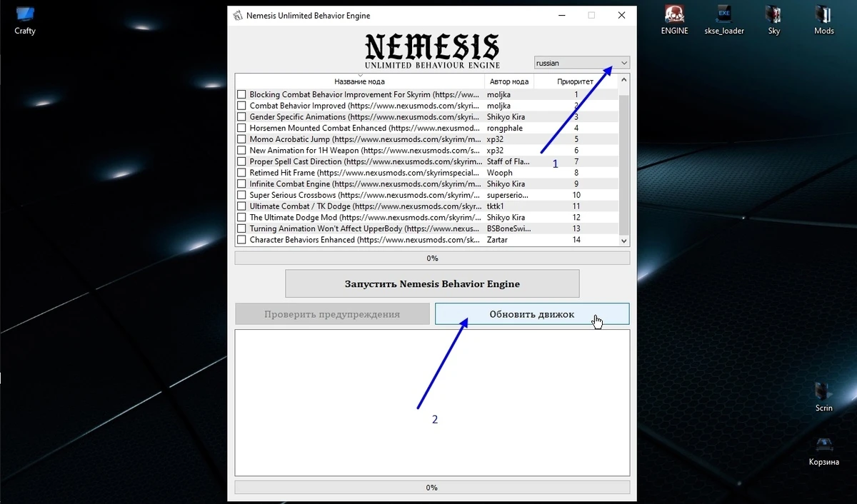Enable the Super Serious Crossbows mod
The width and height of the screenshot is (857, 504).
point(241,195)
